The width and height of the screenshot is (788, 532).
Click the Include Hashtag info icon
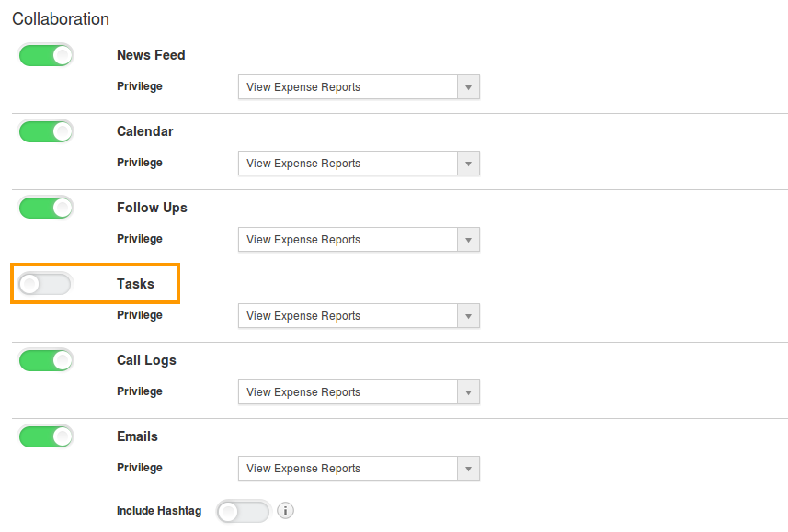(x=285, y=511)
